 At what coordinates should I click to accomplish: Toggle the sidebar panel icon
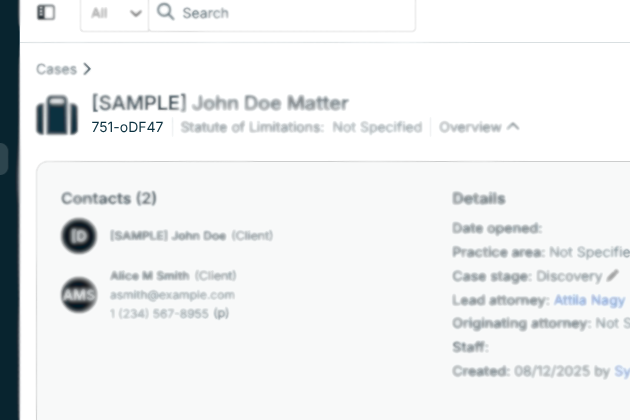point(46,13)
